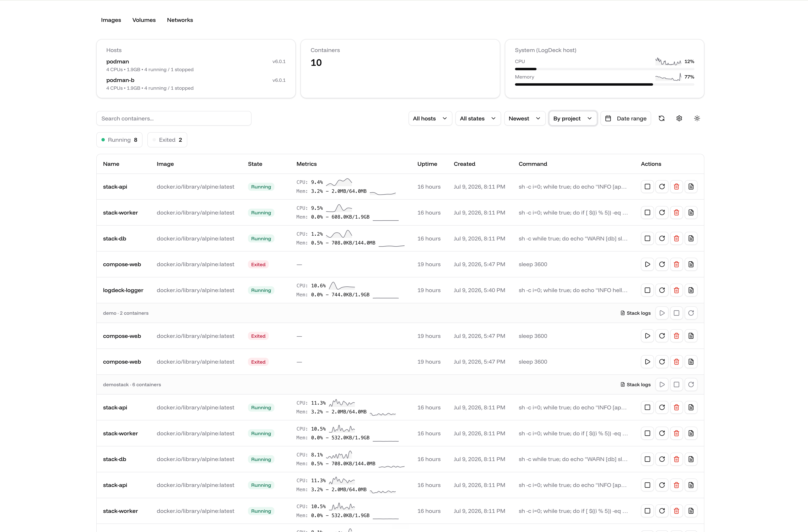Click the containers count "10"
The height and width of the screenshot is (532, 808).
point(316,63)
